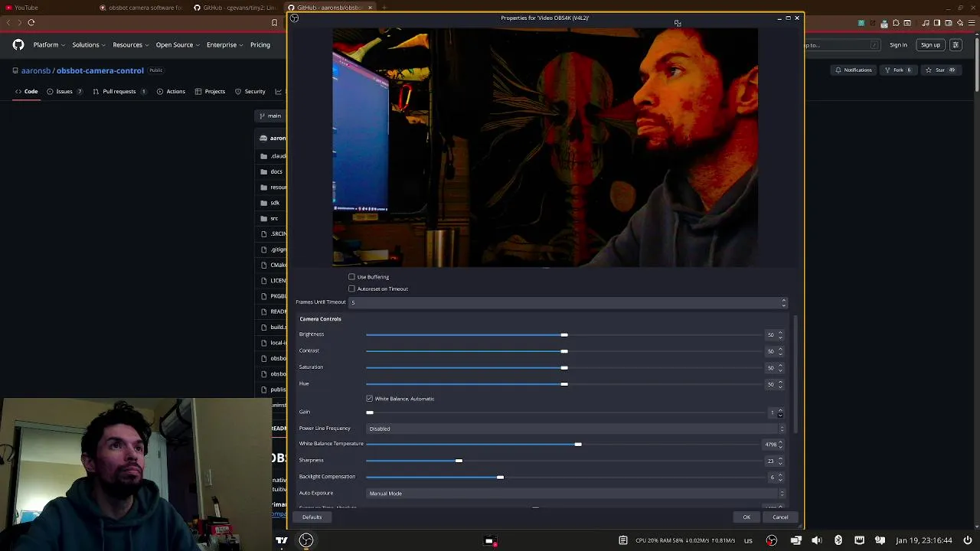Click the White Balance Temperature slider handle
The image size is (980, 551).
pyautogui.click(x=578, y=444)
